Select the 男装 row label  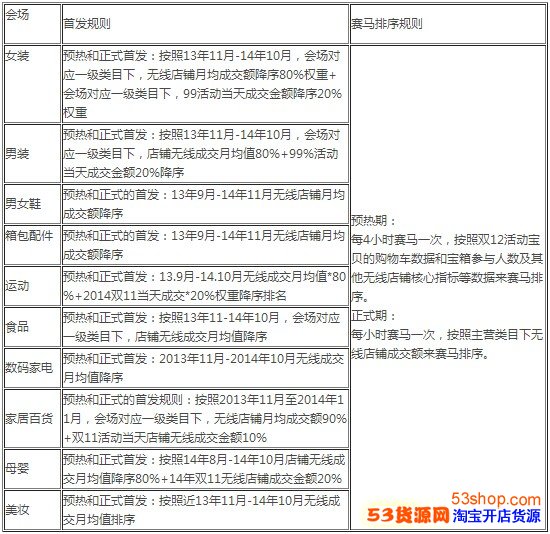point(17,154)
